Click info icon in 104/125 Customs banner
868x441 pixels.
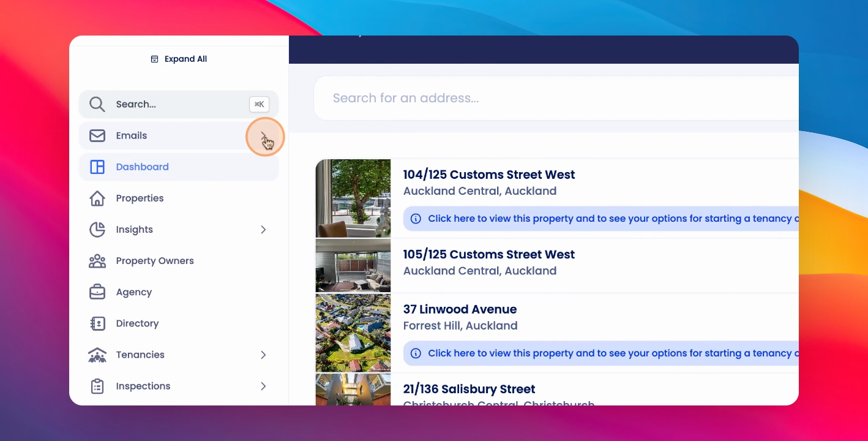tap(416, 219)
